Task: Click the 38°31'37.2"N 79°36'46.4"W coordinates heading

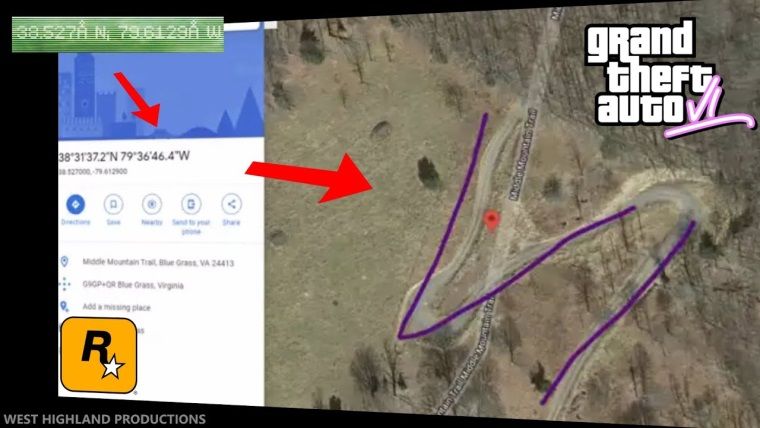Action: pyautogui.click(x=124, y=157)
